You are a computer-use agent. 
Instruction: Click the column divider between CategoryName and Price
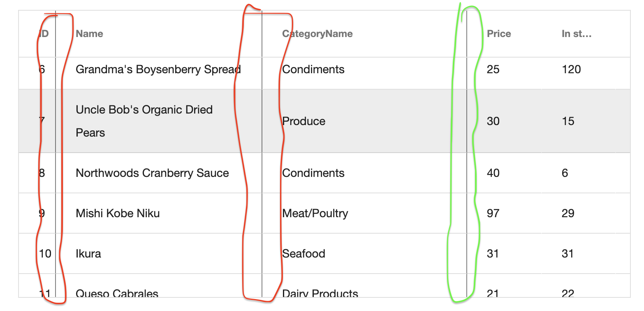pos(467,34)
